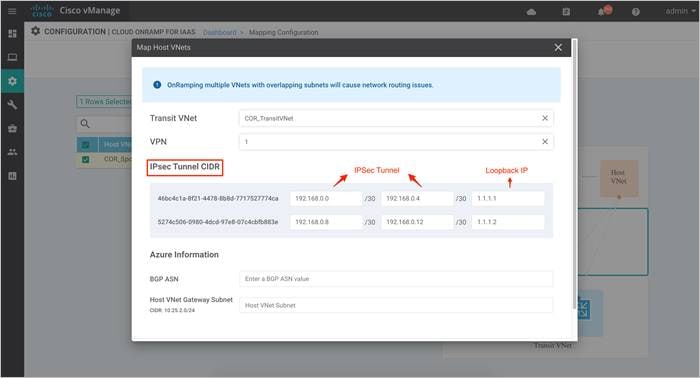
Task: Edit the 192.168.0.12 tunnel CIDR field
Action: pos(417,222)
